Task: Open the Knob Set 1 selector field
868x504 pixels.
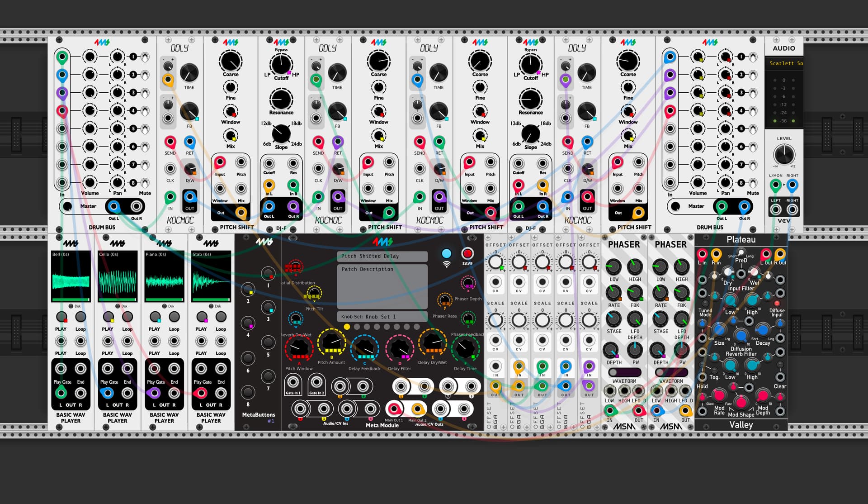Action: (x=382, y=317)
